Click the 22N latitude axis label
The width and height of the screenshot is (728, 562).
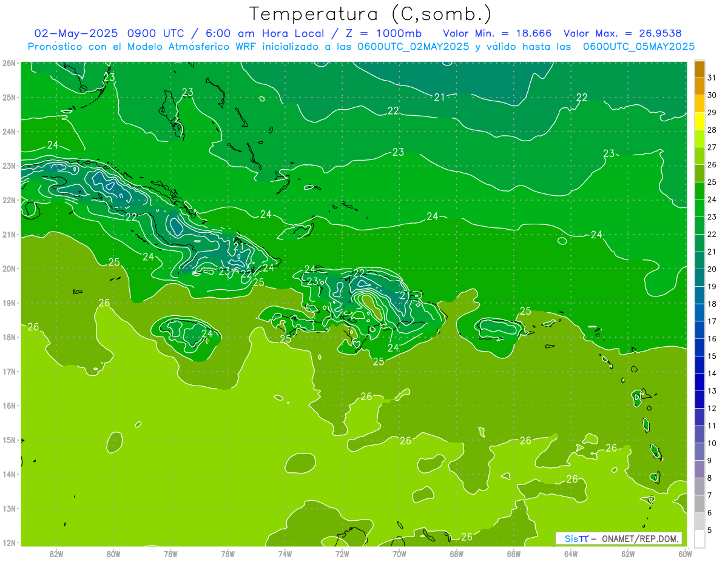click(x=8, y=200)
